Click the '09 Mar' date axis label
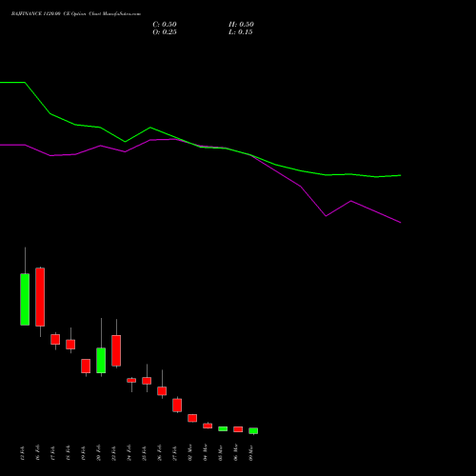 pyautogui.click(x=250, y=452)
